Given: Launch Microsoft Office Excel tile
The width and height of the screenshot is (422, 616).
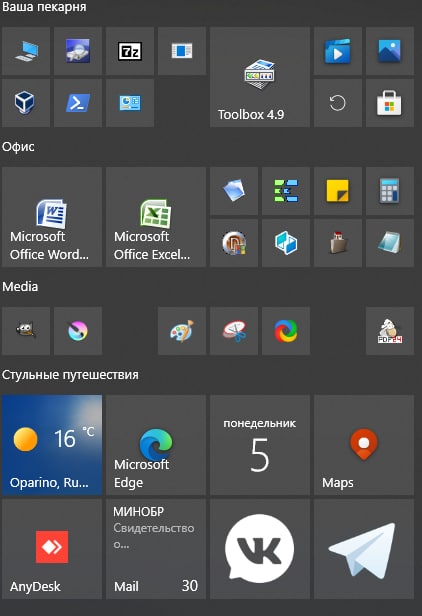Looking at the screenshot, I should 156,217.
